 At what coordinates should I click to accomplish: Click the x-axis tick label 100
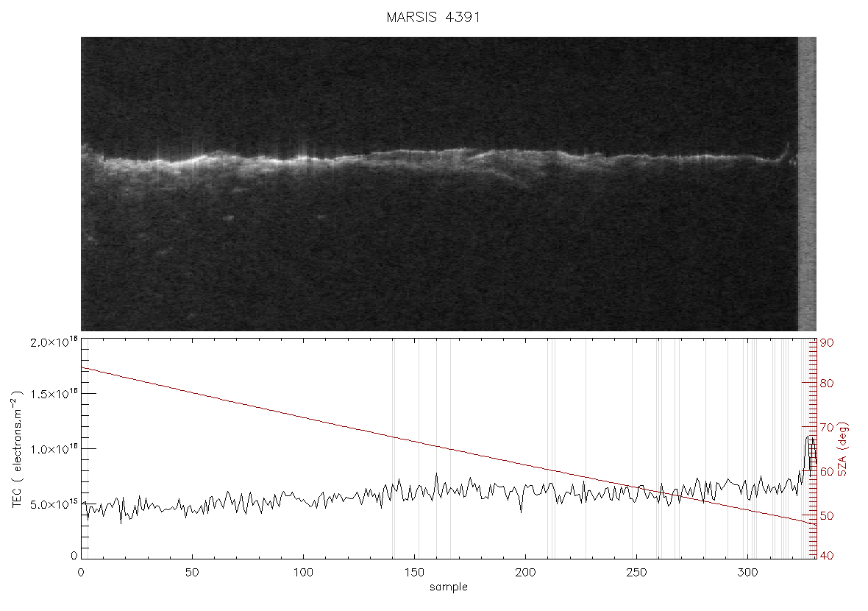tap(303, 573)
